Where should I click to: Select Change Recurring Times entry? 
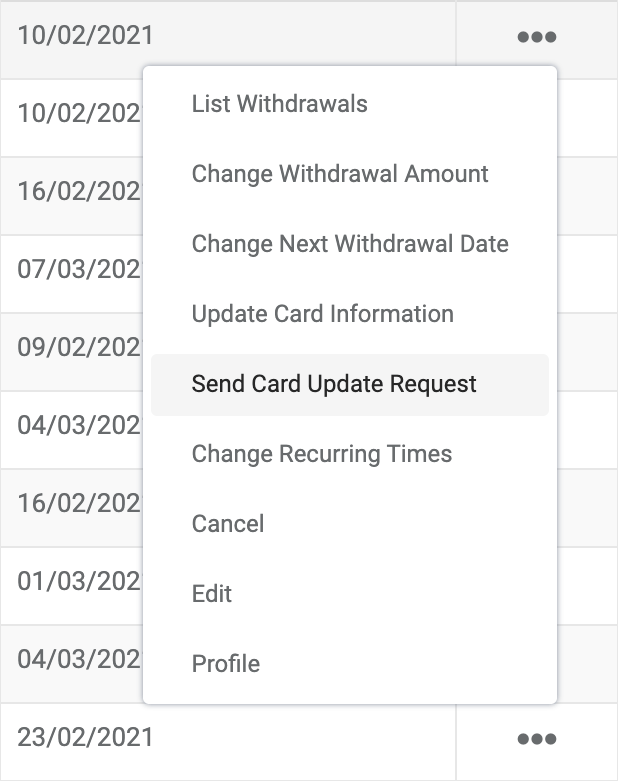tap(322, 454)
